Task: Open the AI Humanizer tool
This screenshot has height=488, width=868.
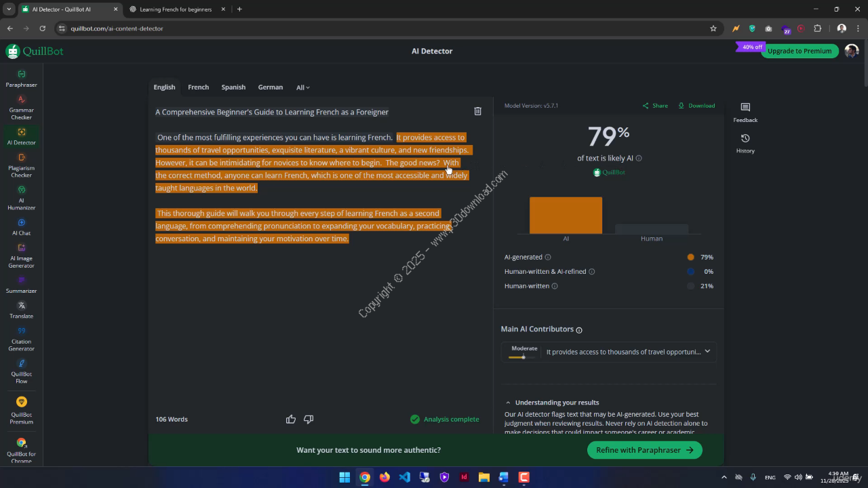Action: coord(21,197)
